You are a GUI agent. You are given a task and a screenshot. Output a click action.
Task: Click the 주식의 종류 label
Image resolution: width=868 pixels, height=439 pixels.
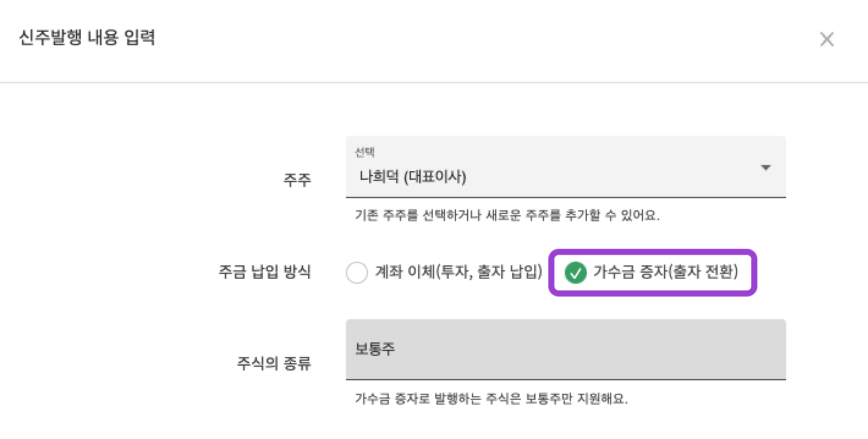tap(274, 363)
